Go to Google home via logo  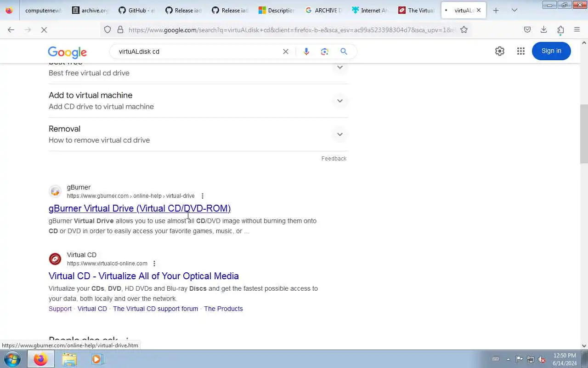pyautogui.click(x=67, y=52)
